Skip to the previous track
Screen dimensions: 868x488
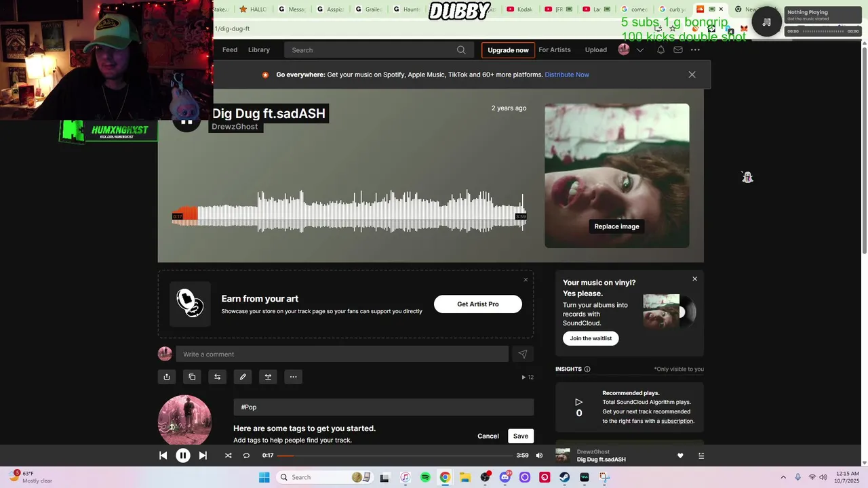pyautogui.click(x=163, y=455)
